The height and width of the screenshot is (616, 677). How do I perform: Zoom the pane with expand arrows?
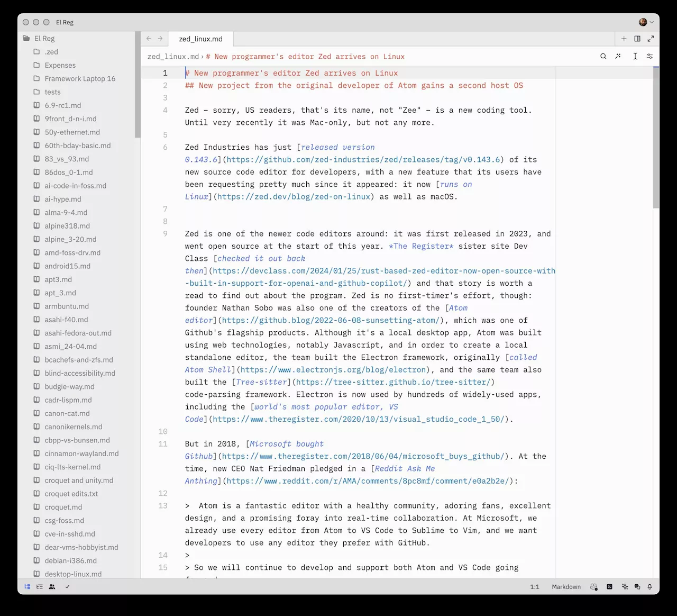651,39
